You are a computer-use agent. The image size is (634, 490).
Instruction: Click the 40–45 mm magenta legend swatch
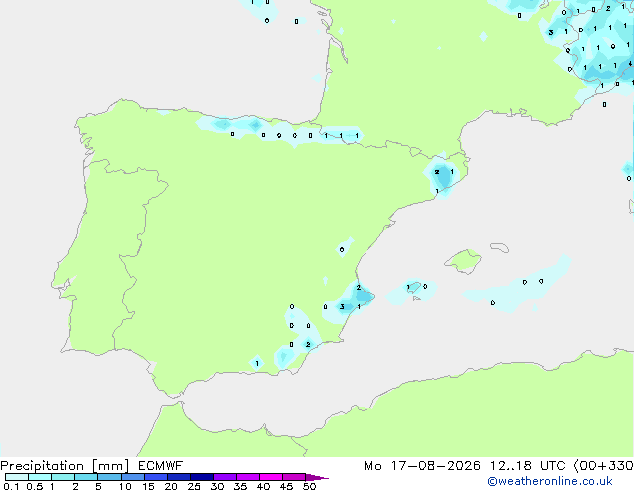coord(271,477)
